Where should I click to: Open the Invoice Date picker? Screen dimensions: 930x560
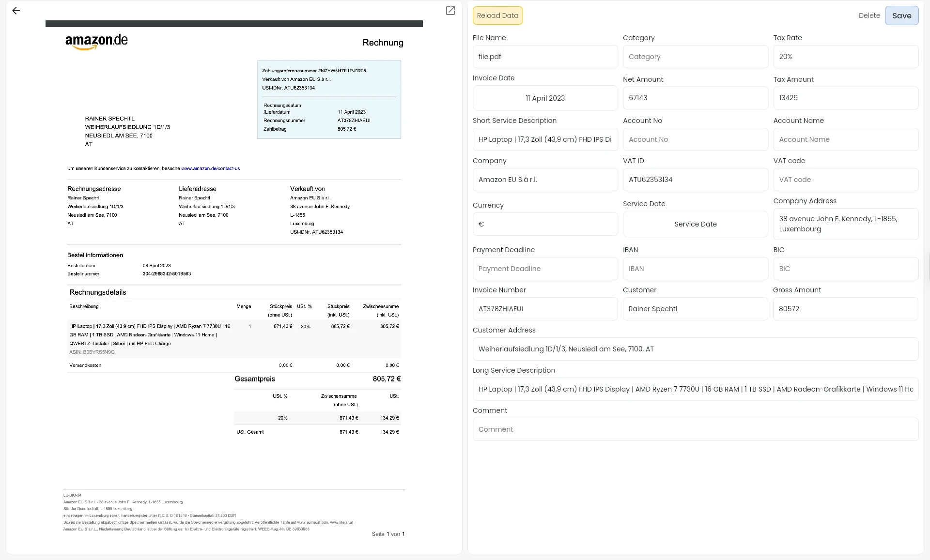[x=545, y=98]
